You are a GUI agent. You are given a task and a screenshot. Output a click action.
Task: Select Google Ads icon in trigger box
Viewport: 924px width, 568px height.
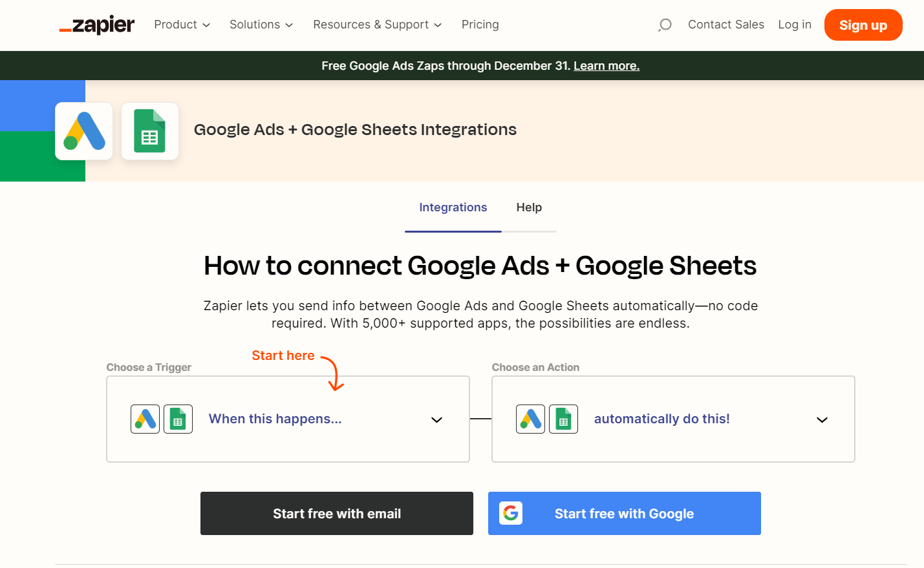145,419
